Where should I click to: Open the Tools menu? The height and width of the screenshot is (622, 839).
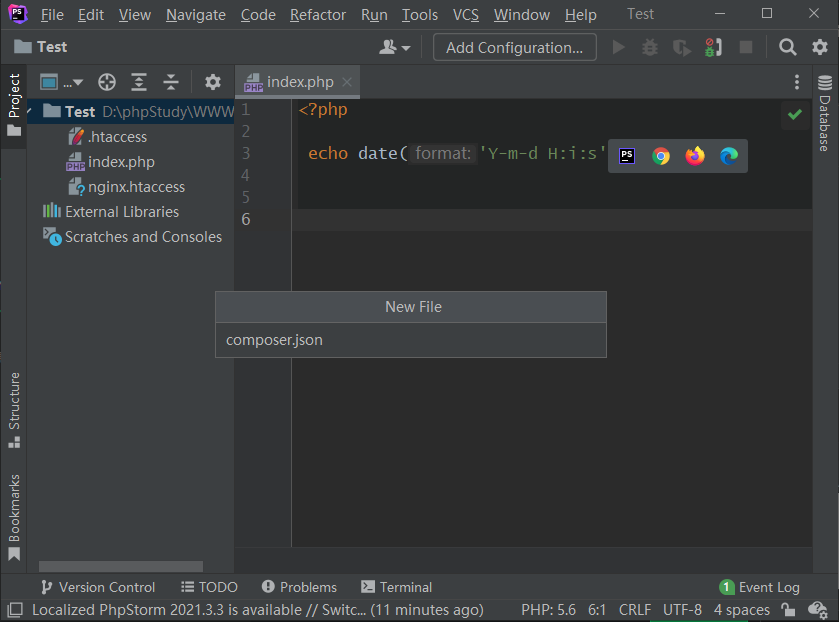[x=420, y=14]
